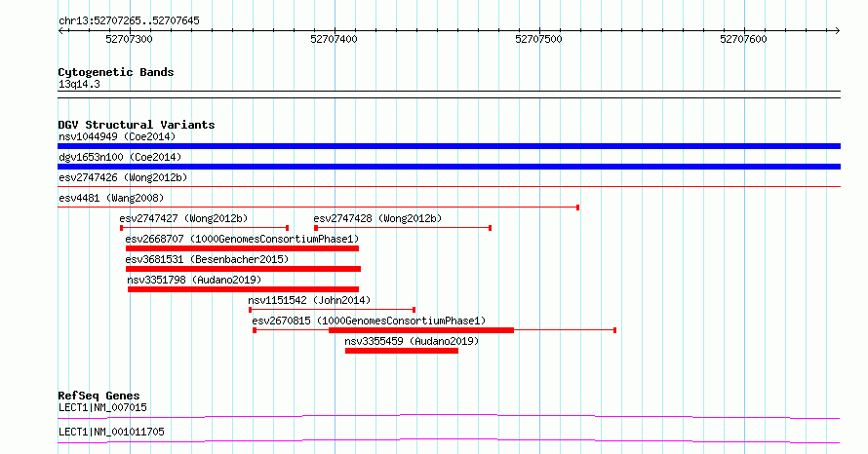The image size is (868, 454).
Task: Select the magenta line under LECT1|NM_001011705
Action: click(449, 440)
